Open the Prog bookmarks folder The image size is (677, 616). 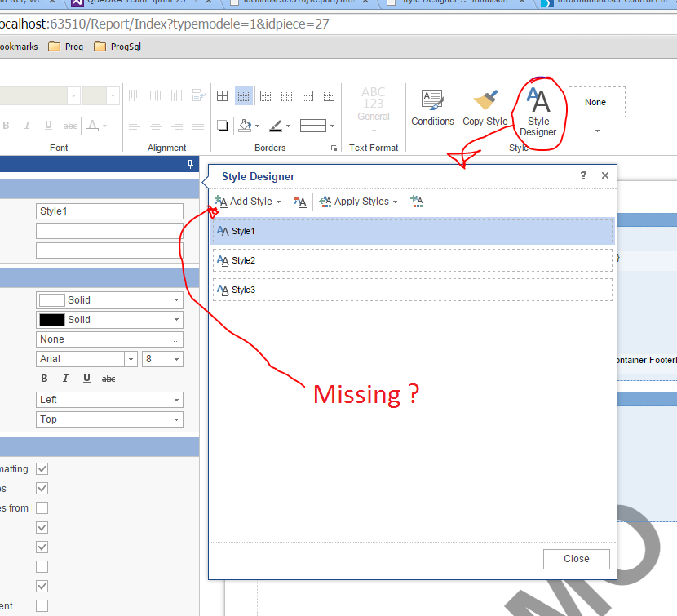pos(65,47)
